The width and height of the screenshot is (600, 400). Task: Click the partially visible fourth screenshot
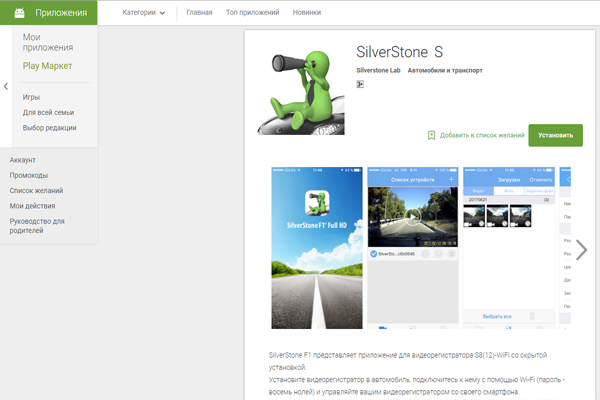565,248
